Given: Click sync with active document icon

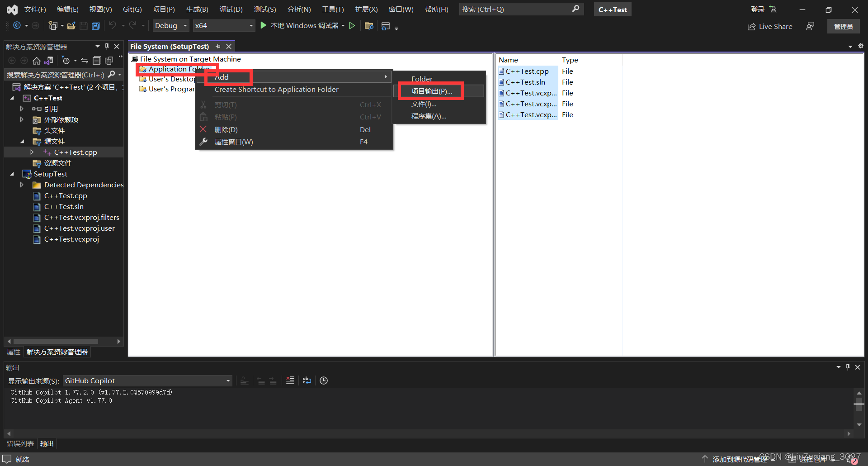Looking at the screenshot, I should [85, 61].
